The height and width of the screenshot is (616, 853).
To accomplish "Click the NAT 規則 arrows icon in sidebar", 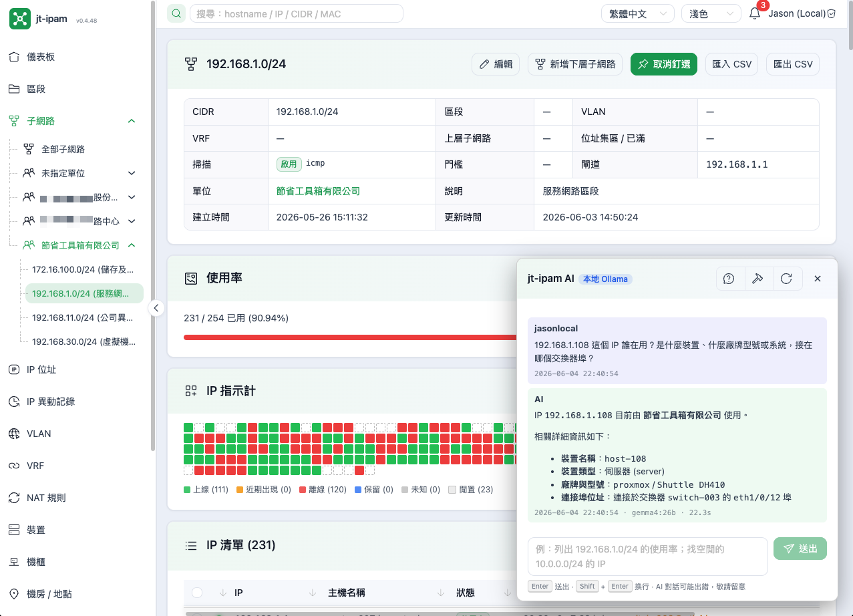I will pyautogui.click(x=14, y=498).
